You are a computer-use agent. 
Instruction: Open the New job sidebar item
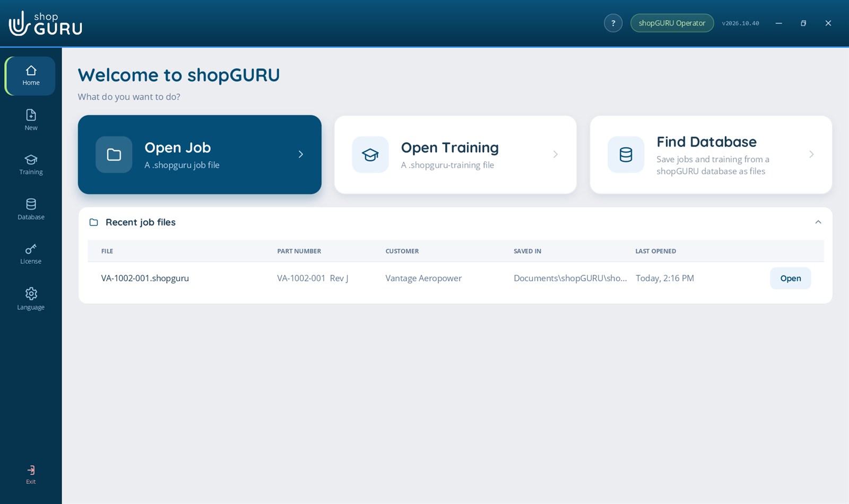click(31, 120)
